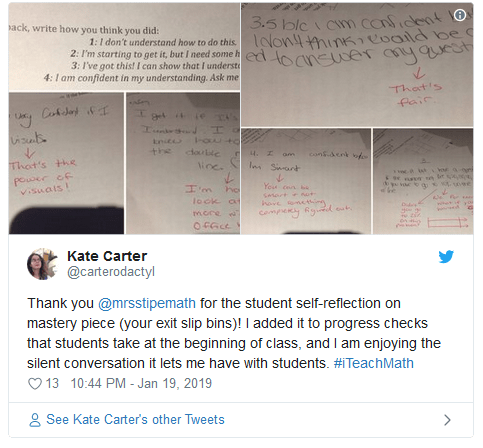Open the photo showing the 1-4 rating scale
This screenshot has height=448, width=483.
(x=124, y=47)
